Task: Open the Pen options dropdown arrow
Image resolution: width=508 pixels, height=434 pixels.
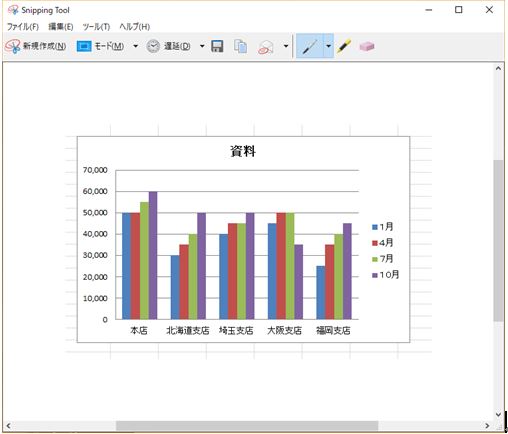Action: click(x=328, y=46)
